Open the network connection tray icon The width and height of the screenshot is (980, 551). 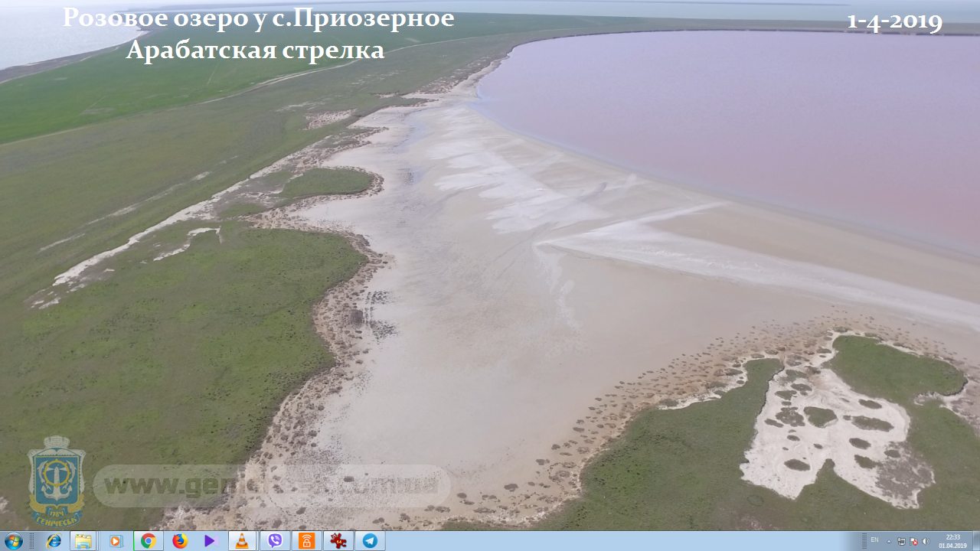[x=901, y=541]
